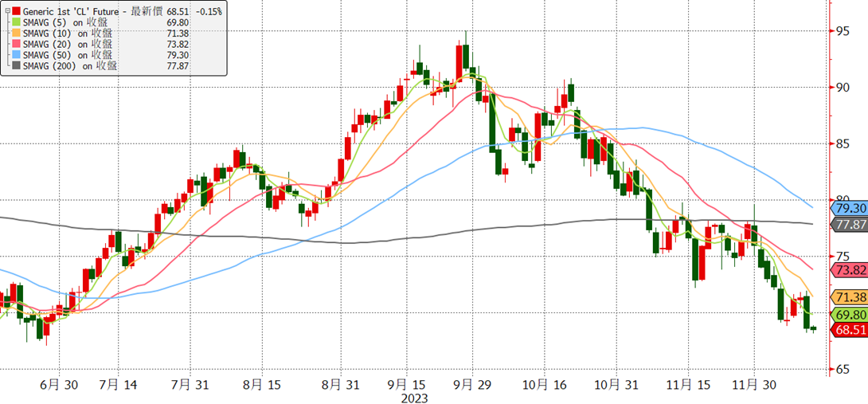The height and width of the screenshot is (404, 868).
Task: Click the grey SMAVG (200) color swatch
Action: coord(15,66)
